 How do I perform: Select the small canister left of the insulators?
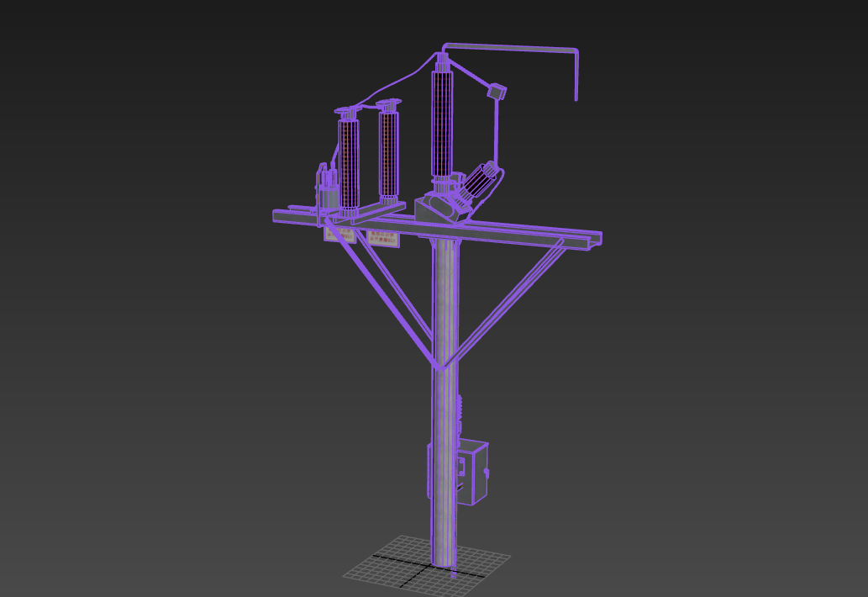(x=326, y=192)
